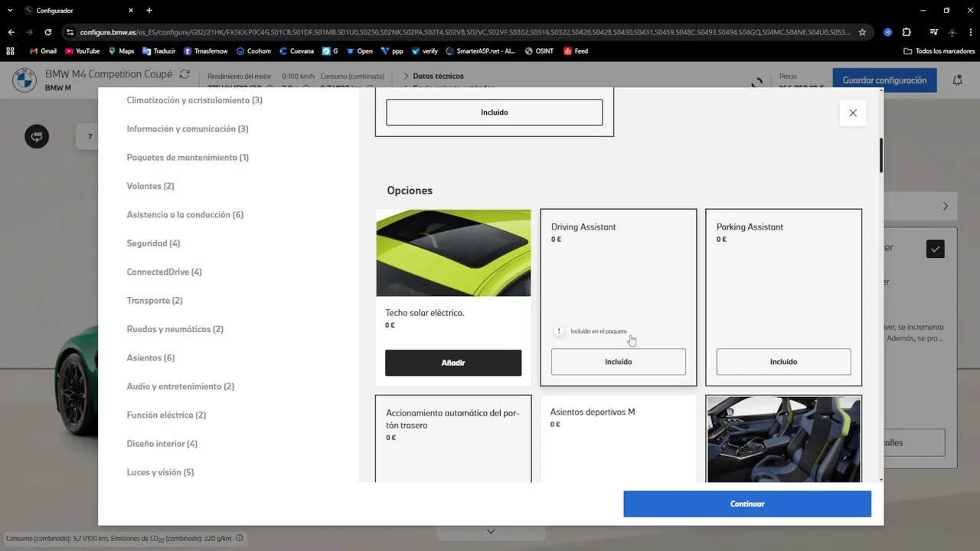Select Luces y visión category
Image resolution: width=980 pixels, height=551 pixels.
[160, 472]
